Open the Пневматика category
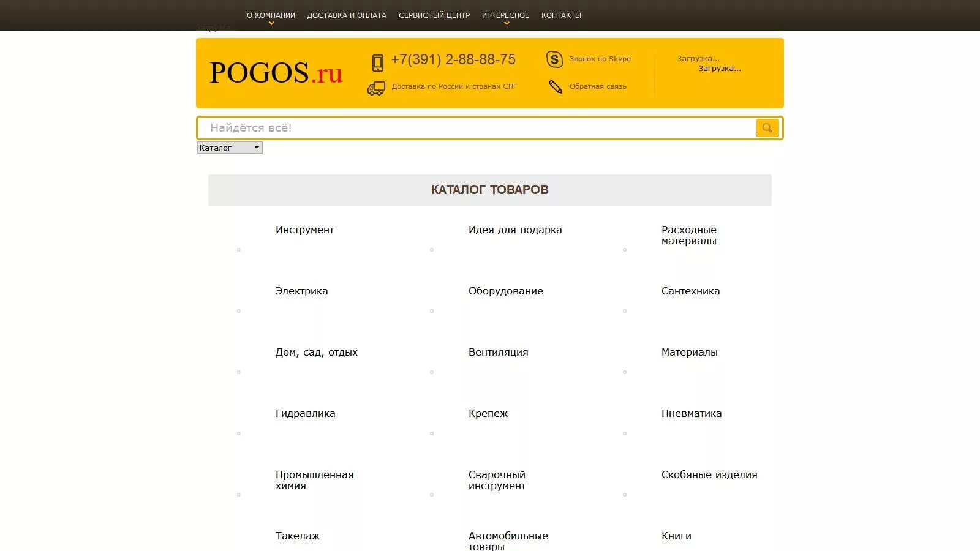The image size is (980, 551). tap(692, 413)
